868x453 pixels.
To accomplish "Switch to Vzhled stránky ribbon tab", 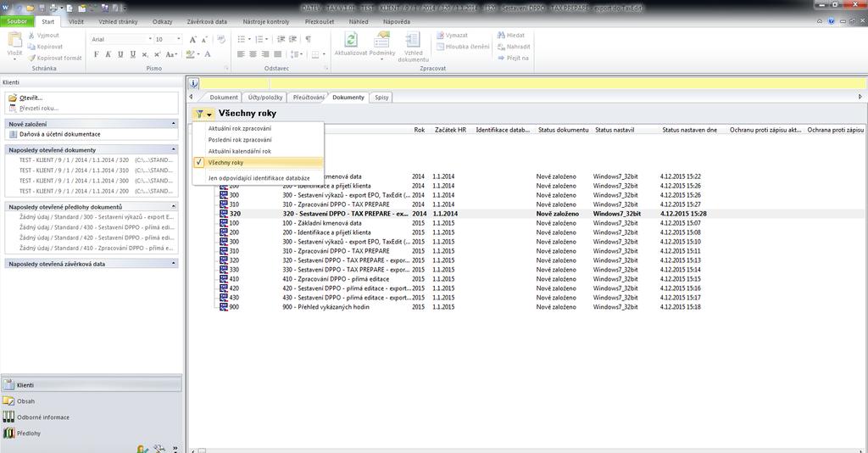I will point(118,21).
